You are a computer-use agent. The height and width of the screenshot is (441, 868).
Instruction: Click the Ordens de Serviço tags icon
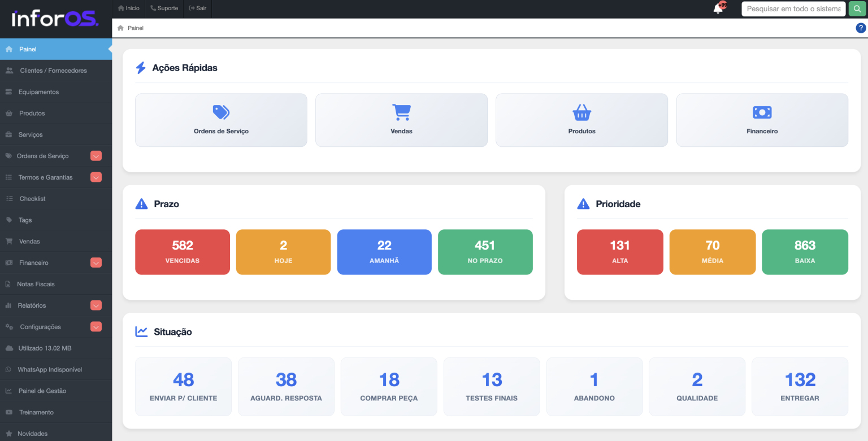tap(221, 112)
